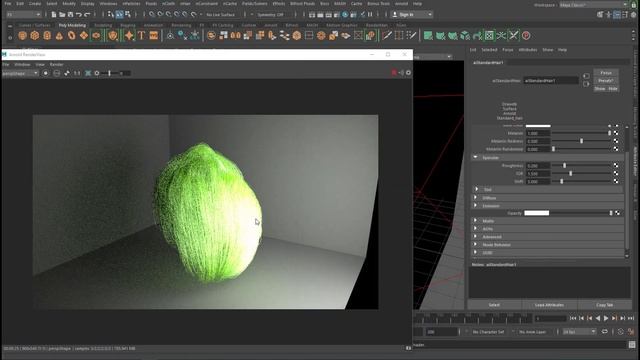640x360 pixels.
Task: Expand the Matte section
Action: (476, 221)
